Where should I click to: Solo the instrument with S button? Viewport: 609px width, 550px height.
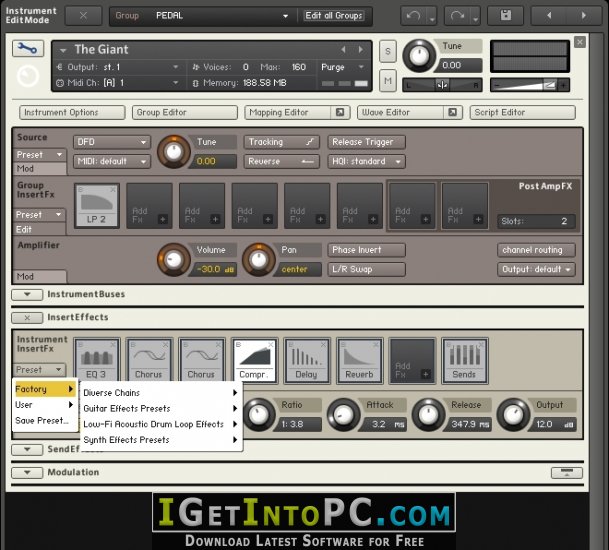pos(388,51)
